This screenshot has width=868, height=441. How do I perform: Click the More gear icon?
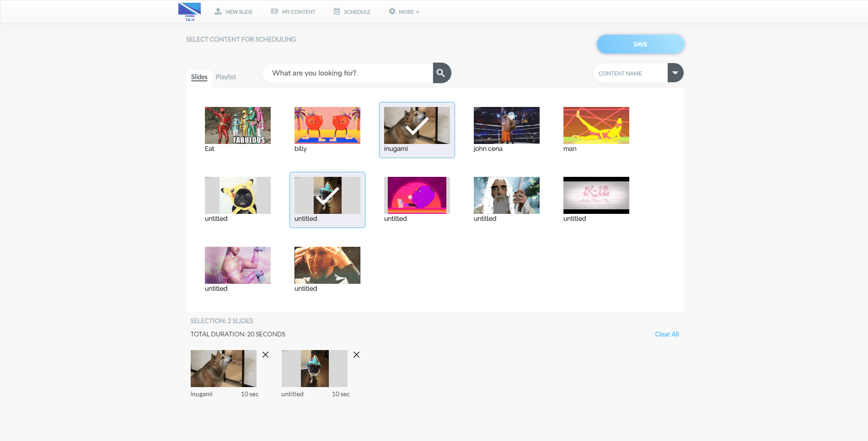[392, 11]
